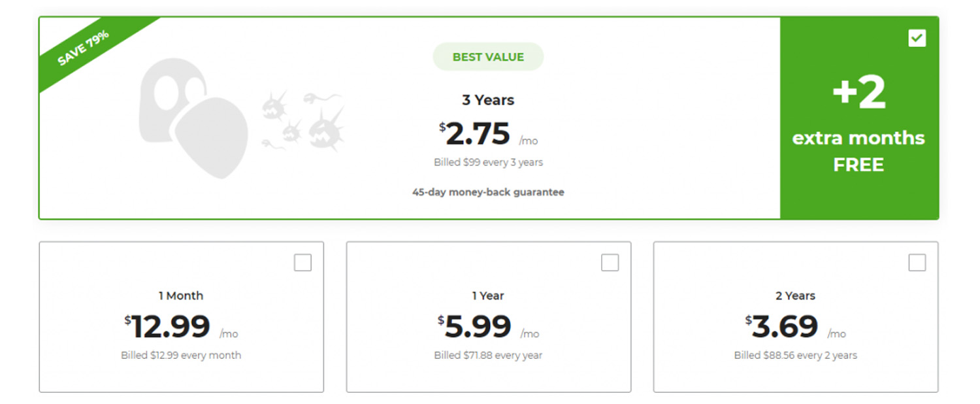Click the $5.99 yearly plan price
Viewport: 980px width, 404px height.
point(489,326)
